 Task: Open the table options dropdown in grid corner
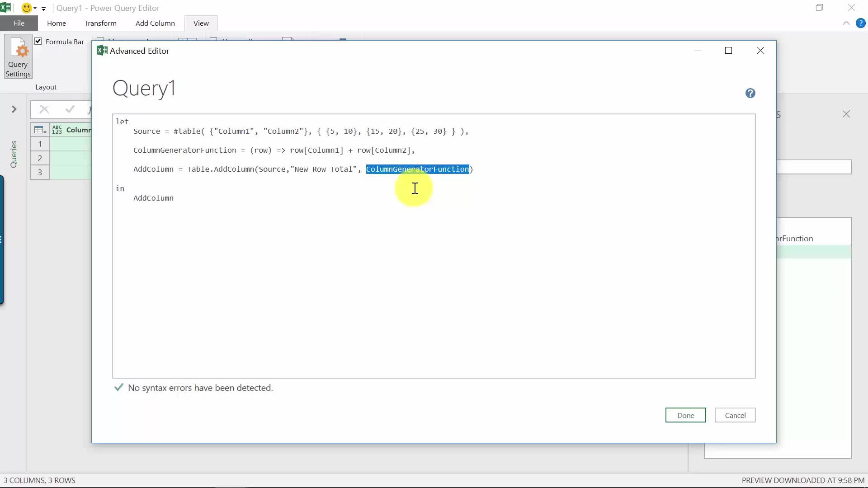tap(40, 130)
